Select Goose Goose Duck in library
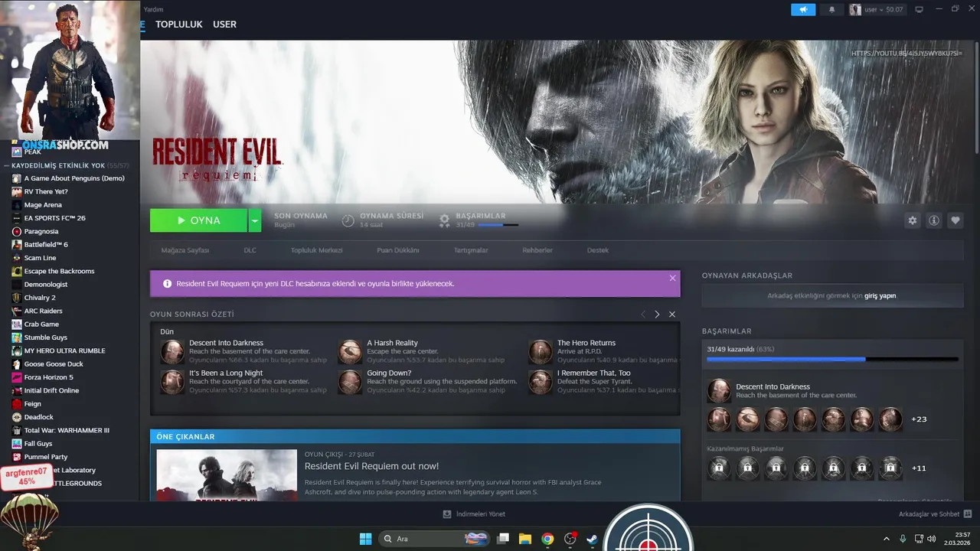This screenshot has height=551, width=980. click(54, 364)
